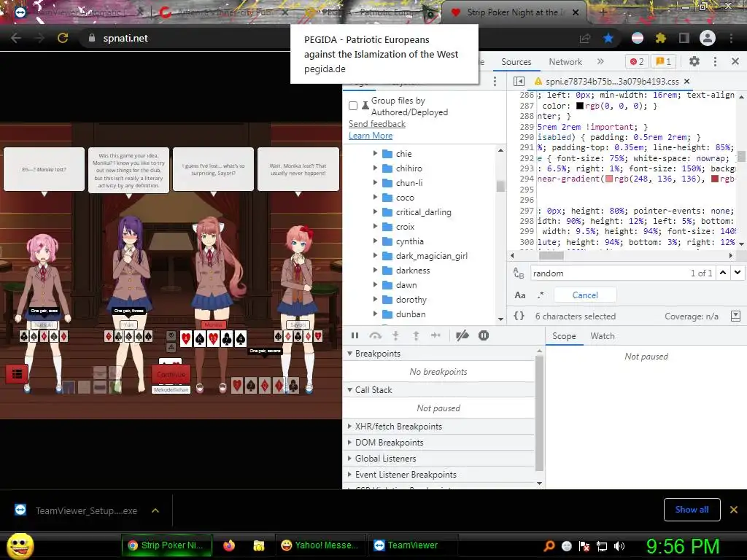This screenshot has width=747, height=560.
Task: Open Yahoo! Messenger from taskbar
Action: pos(320,545)
